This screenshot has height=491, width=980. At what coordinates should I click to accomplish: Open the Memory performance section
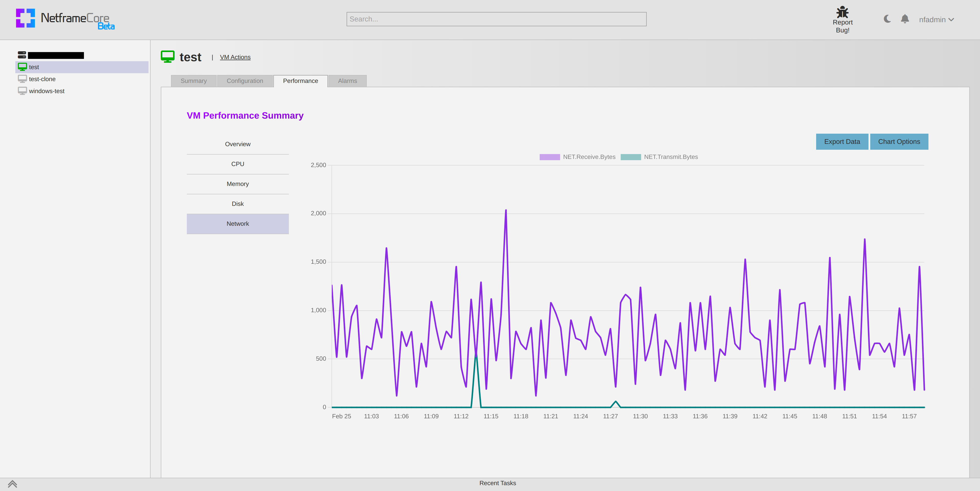click(238, 184)
